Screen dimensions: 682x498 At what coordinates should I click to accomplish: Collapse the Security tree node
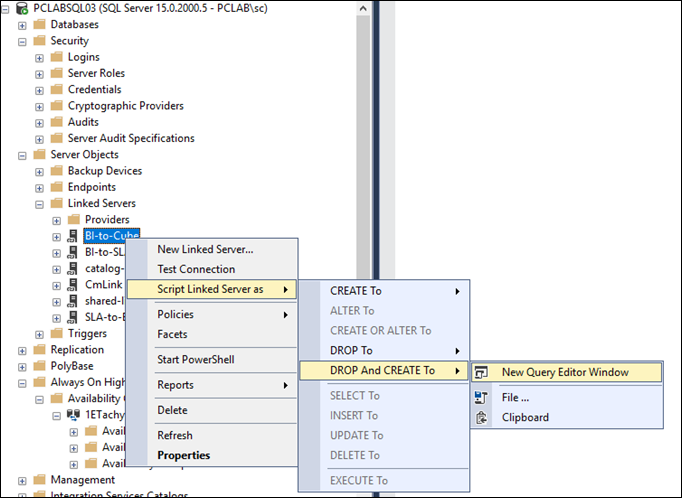tap(23, 41)
